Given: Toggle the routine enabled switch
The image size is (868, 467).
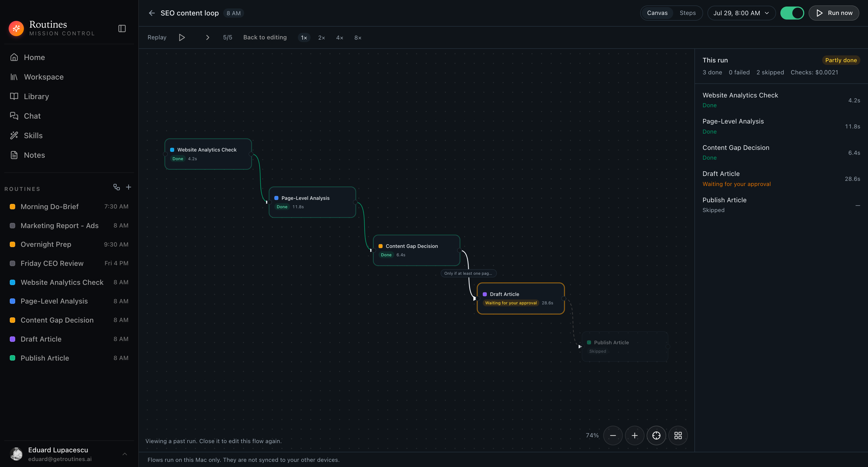Looking at the screenshot, I should [x=792, y=13].
